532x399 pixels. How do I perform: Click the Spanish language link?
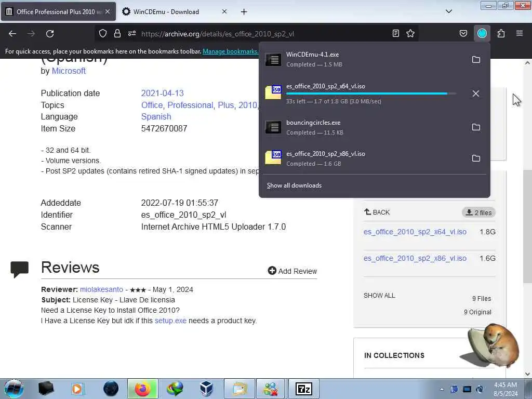pos(156,117)
